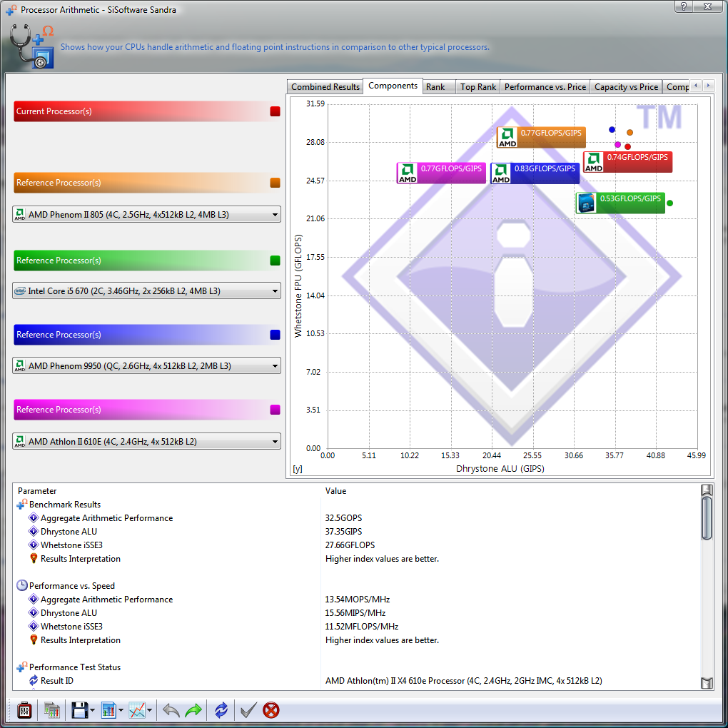Switch to Performance vs. Price tab

pos(545,87)
